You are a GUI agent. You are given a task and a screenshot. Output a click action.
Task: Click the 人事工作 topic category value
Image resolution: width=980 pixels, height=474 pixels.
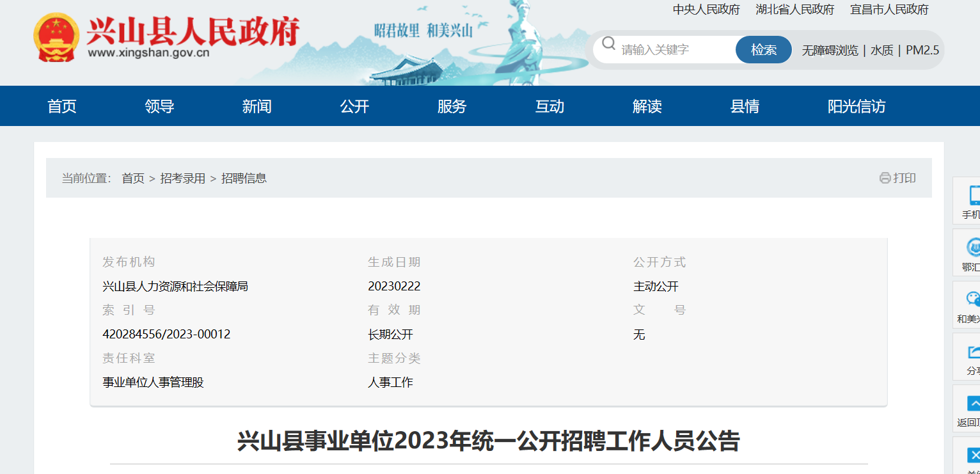point(390,383)
